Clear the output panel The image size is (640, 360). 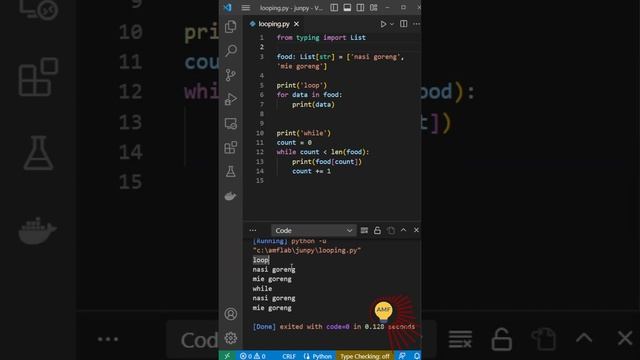point(364,231)
